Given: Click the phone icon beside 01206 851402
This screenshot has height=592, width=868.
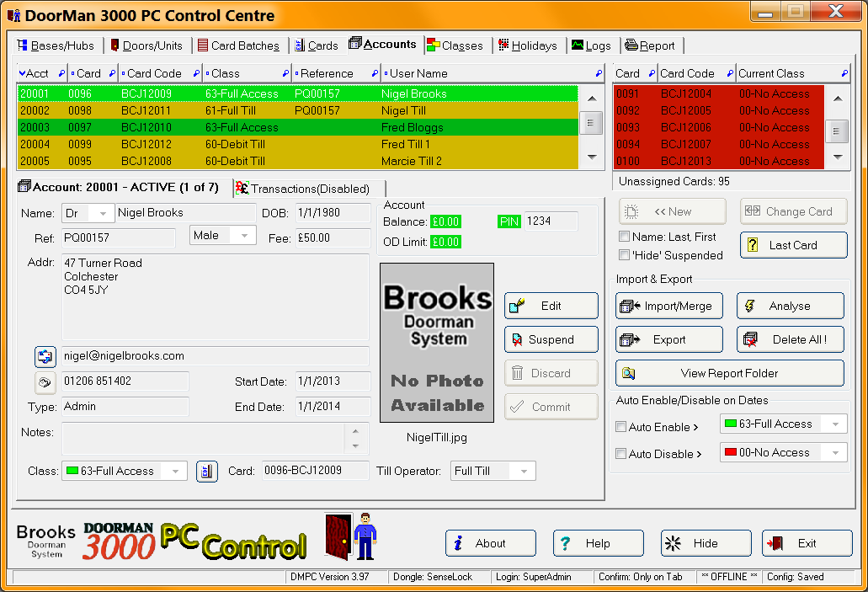Looking at the screenshot, I should click(45, 382).
